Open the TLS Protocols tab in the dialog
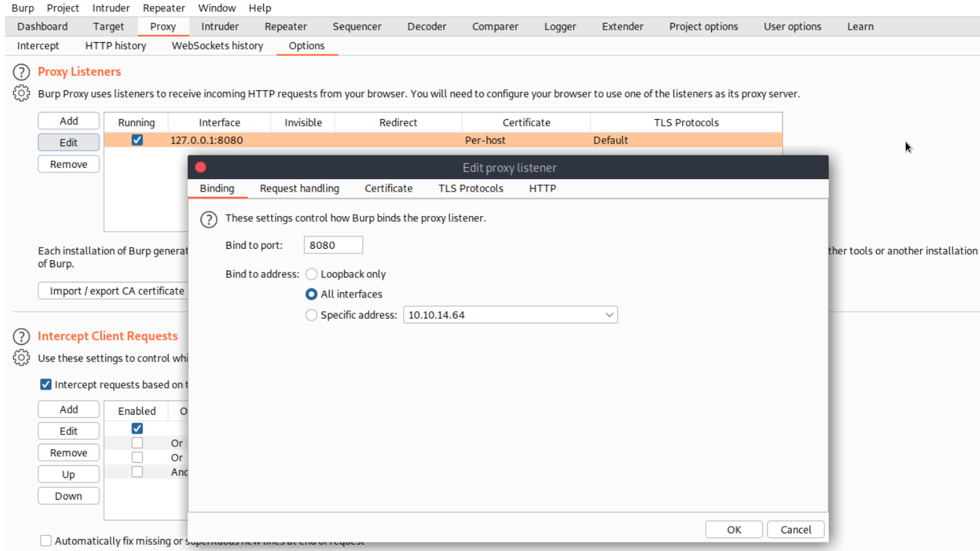980x551 pixels. point(470,188)
